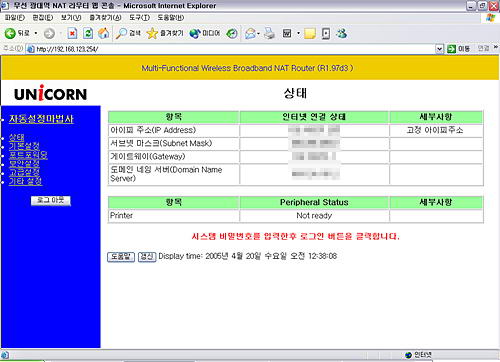Click the 인터넷 연결 상태 column header

314,117
